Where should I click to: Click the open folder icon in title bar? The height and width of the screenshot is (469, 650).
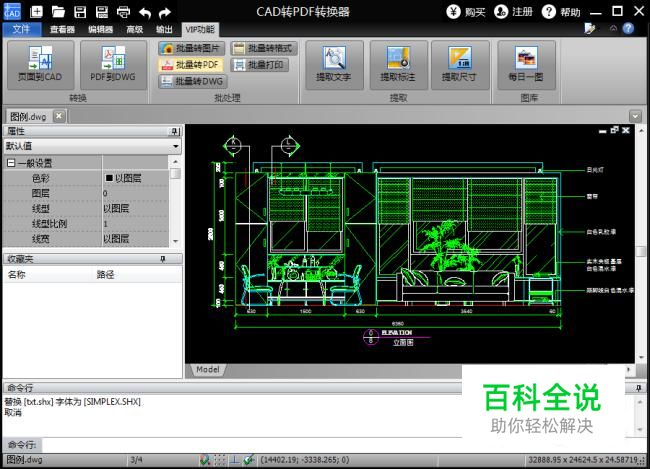point(58,12)
